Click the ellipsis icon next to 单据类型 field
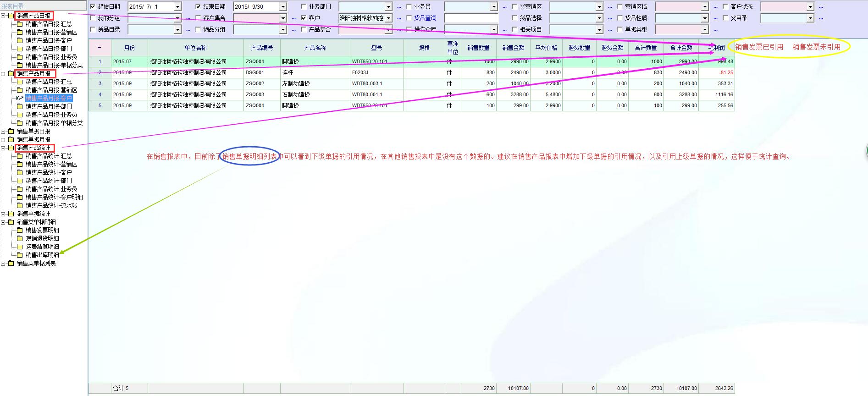The height and width of the screenshot is (396, 868). point(715,30)
